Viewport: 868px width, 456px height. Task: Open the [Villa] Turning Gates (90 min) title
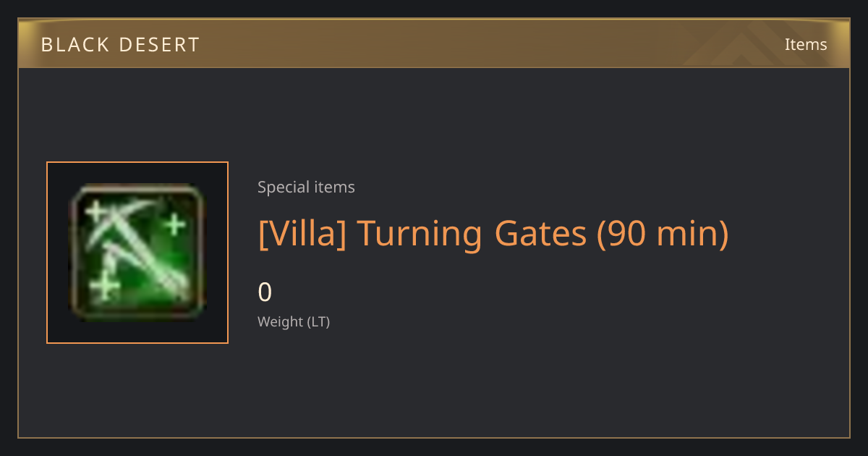pos(493,233)
